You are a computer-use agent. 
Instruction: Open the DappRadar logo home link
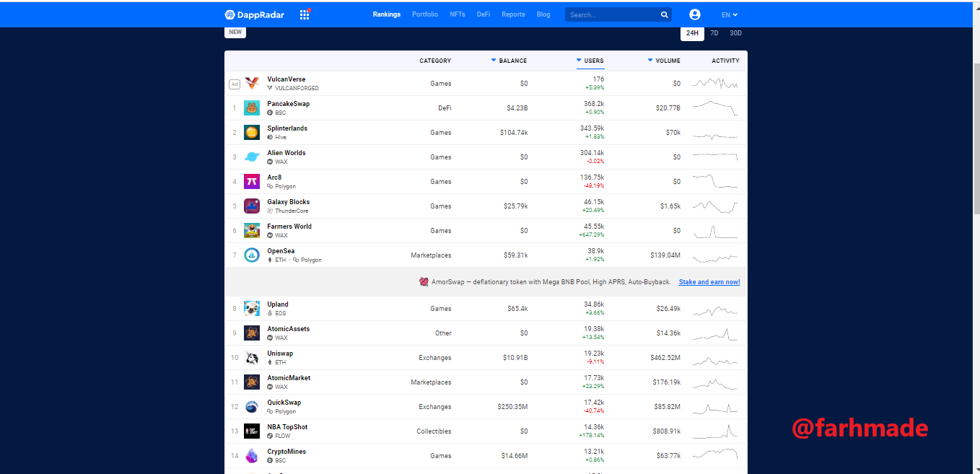coord(254,14)
